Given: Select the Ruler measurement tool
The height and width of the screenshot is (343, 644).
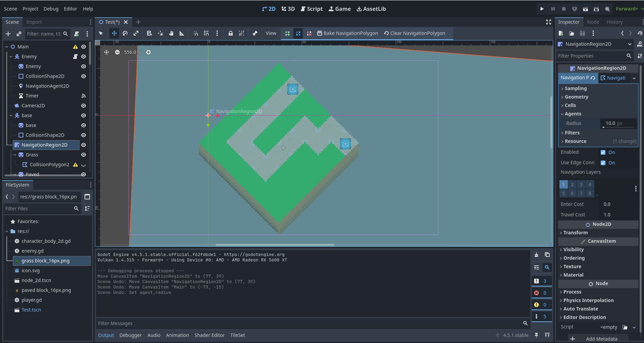Looking at the screenshot, I should coord(182,33).
